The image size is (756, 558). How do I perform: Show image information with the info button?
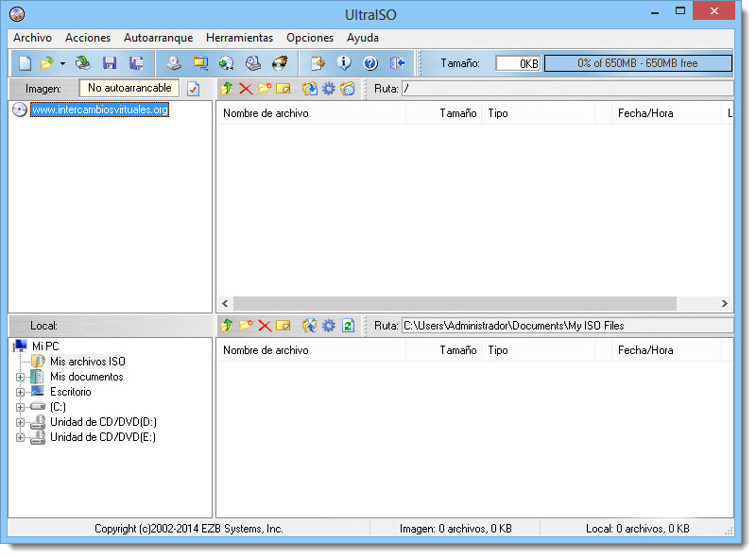click(343, 62)
